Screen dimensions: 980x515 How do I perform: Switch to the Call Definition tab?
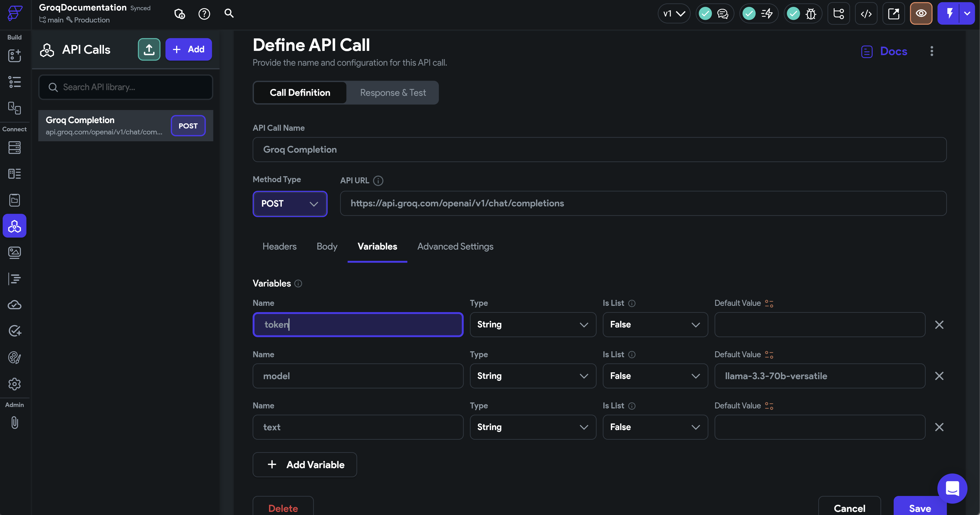click(300, 92)
